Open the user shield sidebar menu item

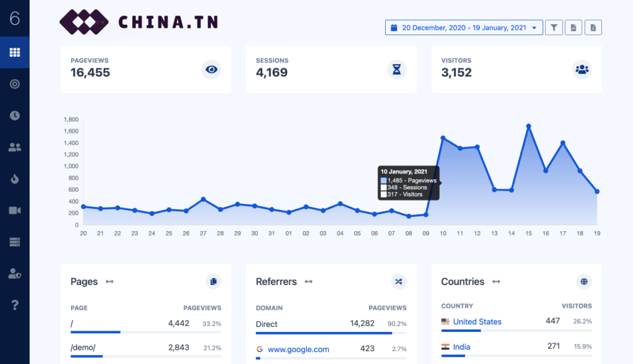tap(15, 273)
